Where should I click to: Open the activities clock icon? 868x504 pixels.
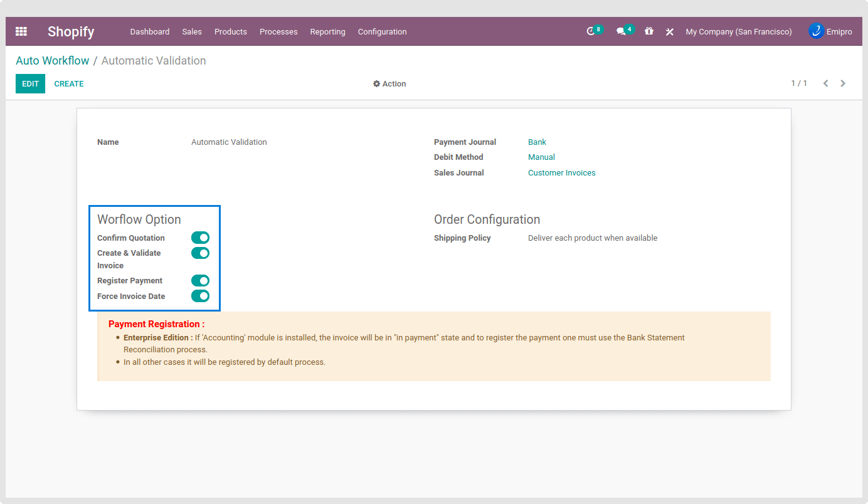click(x=591, y=31)
